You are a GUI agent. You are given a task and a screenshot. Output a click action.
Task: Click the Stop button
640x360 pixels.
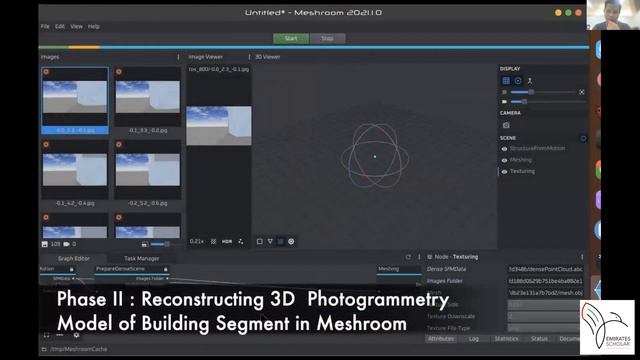pos(327,38)
